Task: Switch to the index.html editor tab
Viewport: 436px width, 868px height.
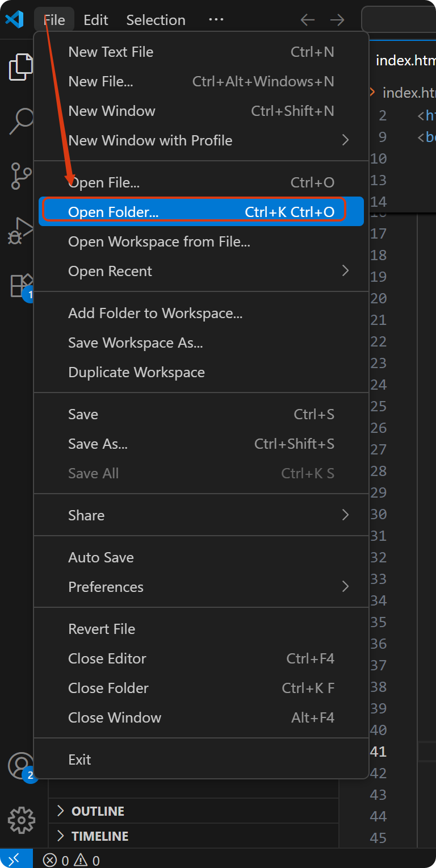Action: (x=405, y=61)
